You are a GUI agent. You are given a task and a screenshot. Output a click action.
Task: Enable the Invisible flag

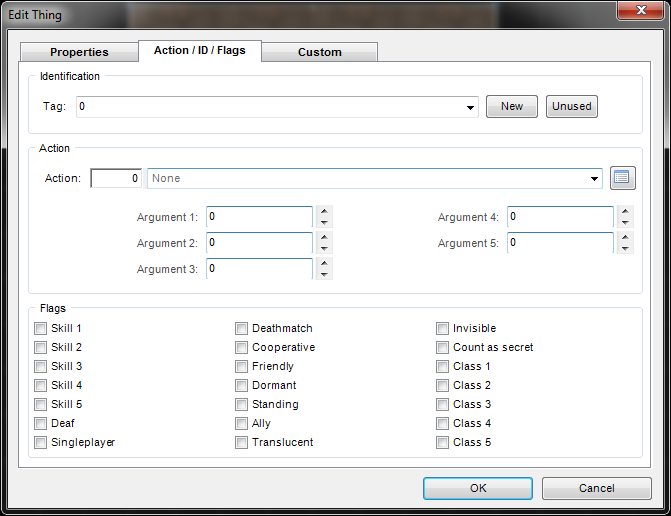(x=442, y=329)
